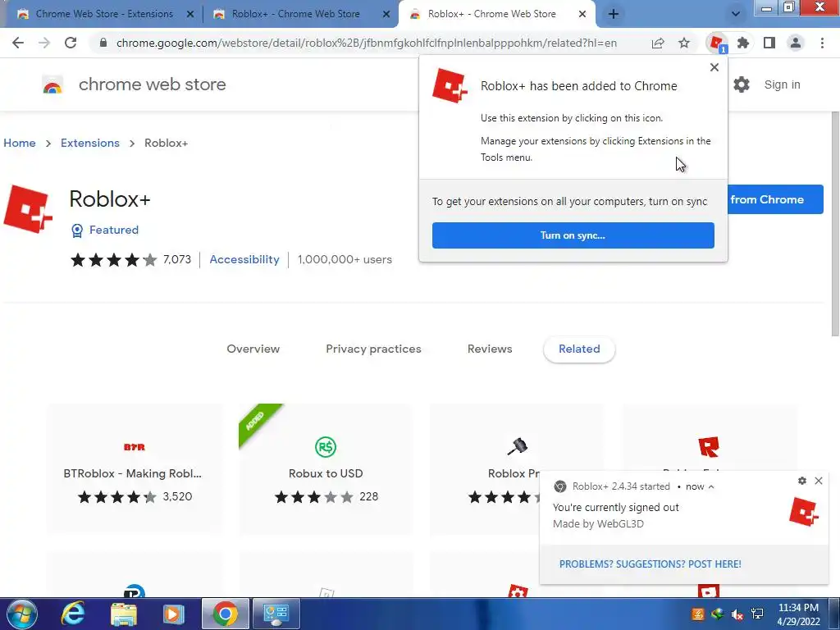Go back with the browser back arrow
The image size is (840, 630).
tap(18, 43)
